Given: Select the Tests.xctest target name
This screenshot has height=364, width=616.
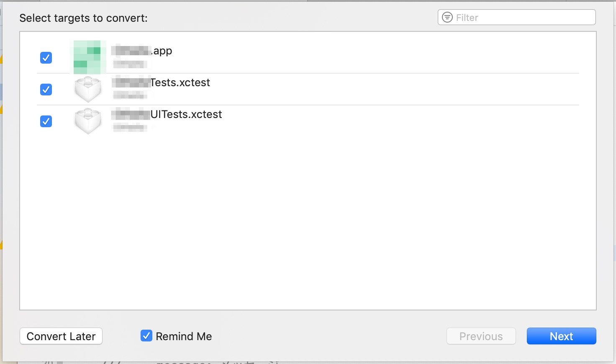Looking at the screenshot, I should [162, 83].
